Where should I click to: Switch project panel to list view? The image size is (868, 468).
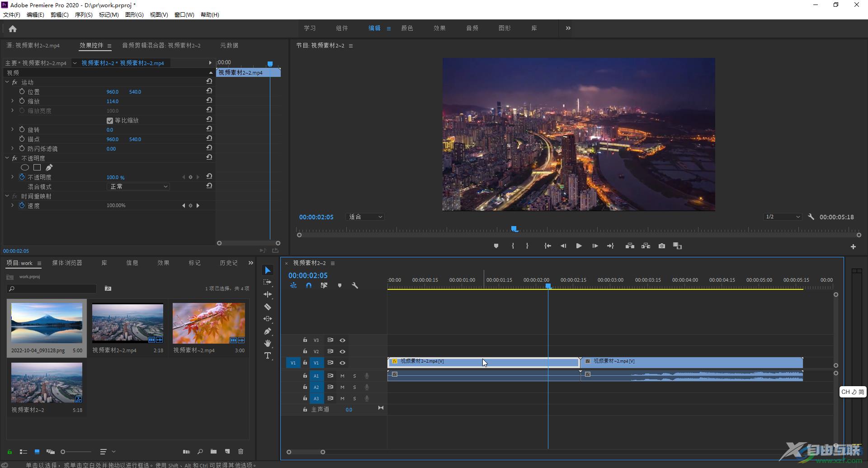tap(24, 451)
